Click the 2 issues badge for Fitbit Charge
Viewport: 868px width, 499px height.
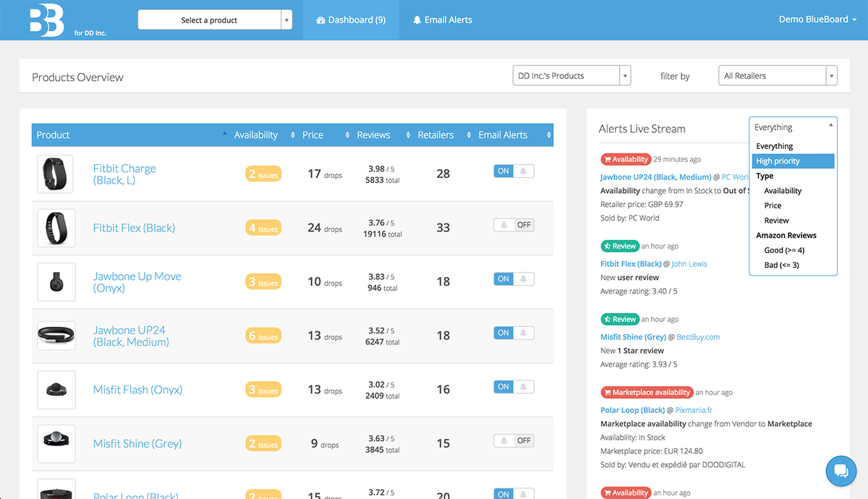tap(263, 174)
